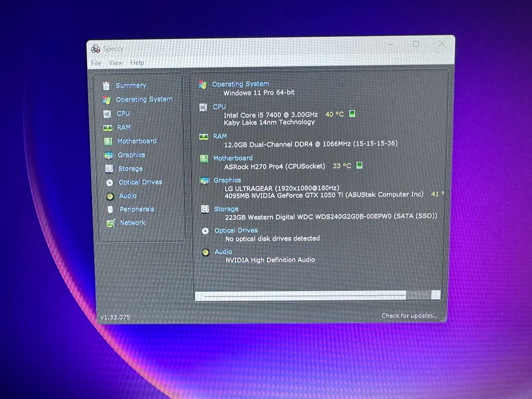Image resolution: width=532 pixels, height=399 pixels.
Task: Click the version number v1.33.075
Action: point(115,317)
